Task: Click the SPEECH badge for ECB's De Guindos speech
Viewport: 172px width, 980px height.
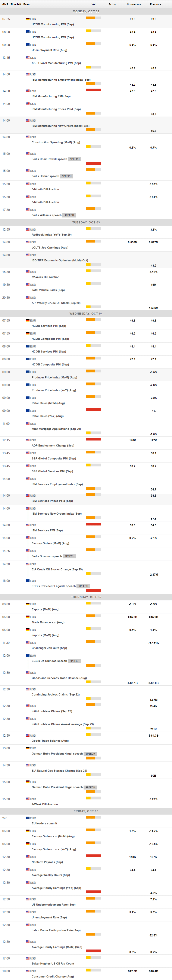Action: pyautogui.click(x=74, y=661)
